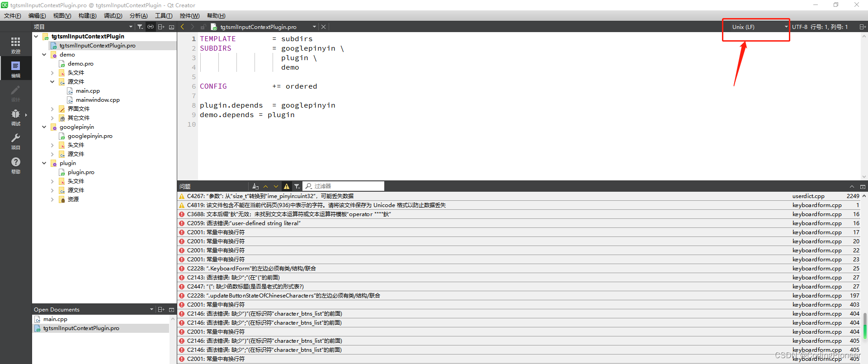Expand the 其它文件 folder

coord(52,118)
